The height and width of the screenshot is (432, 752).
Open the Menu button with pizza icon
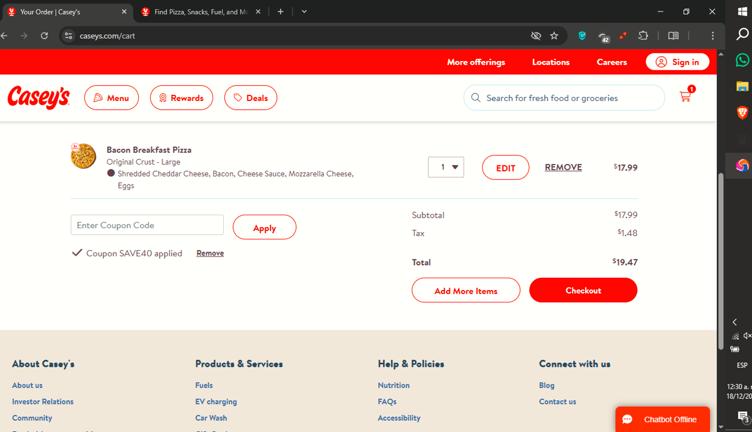click(x=111, y=98)
